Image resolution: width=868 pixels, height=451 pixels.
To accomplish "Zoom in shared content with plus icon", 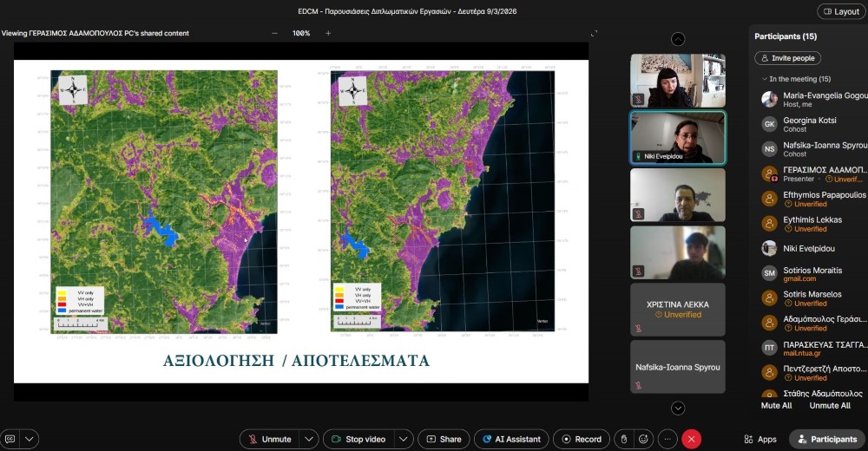I will point(328,33).
